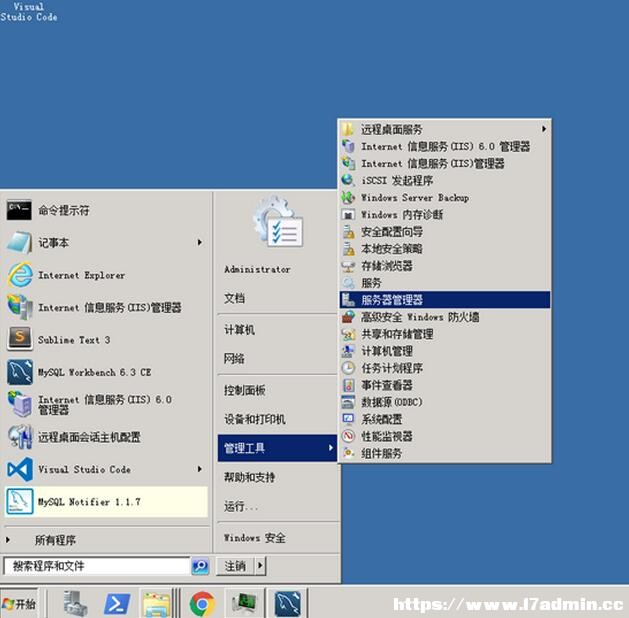
Task: Click the 注销 (Log off) button
Action: [x=235, y=566]
